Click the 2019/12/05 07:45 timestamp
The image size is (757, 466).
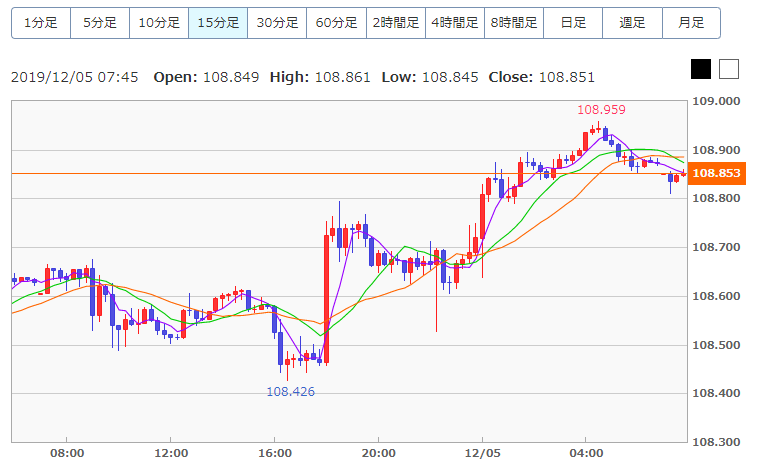click(x=74, y=77)
